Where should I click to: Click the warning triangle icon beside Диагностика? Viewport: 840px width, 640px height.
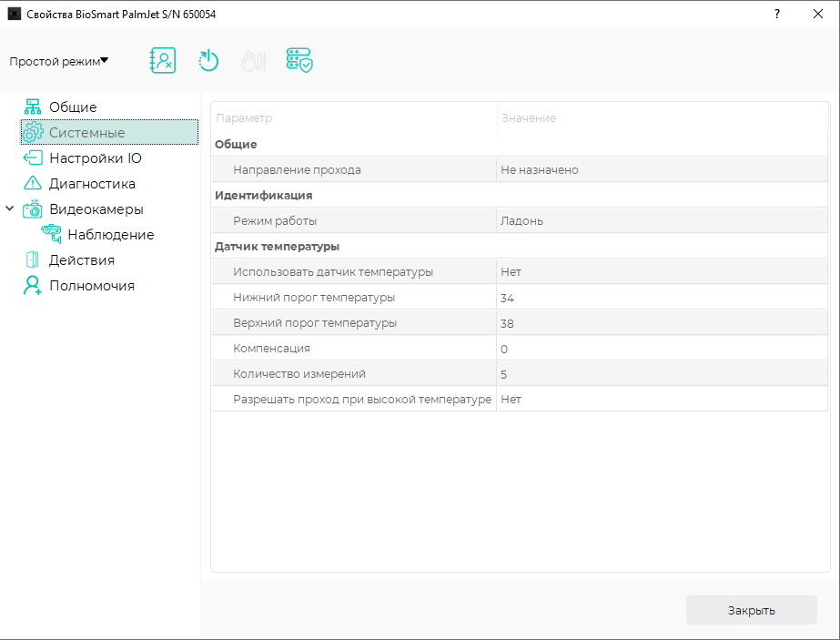33,183
